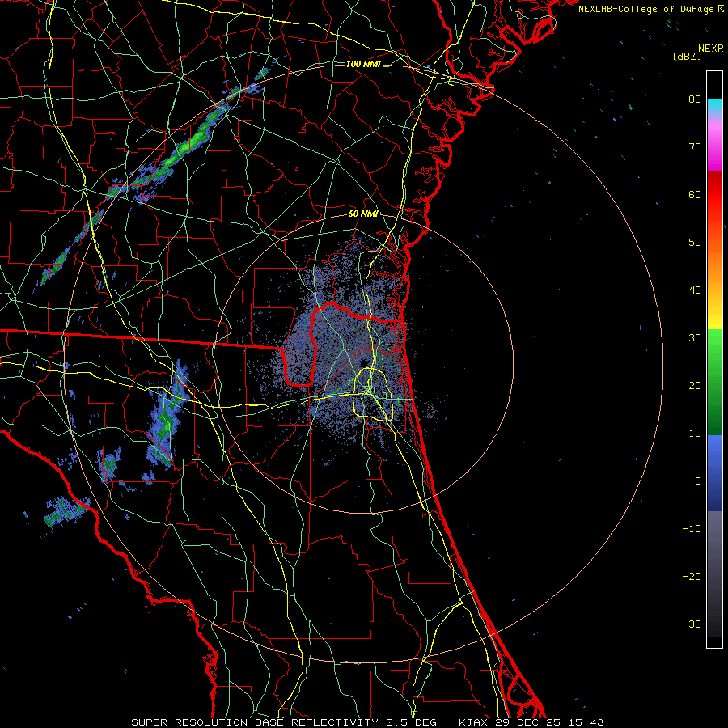Click the 50 dBZ value on the color scale
The width and height of the screenshot is (728, 728).
[x=695, y=243]
